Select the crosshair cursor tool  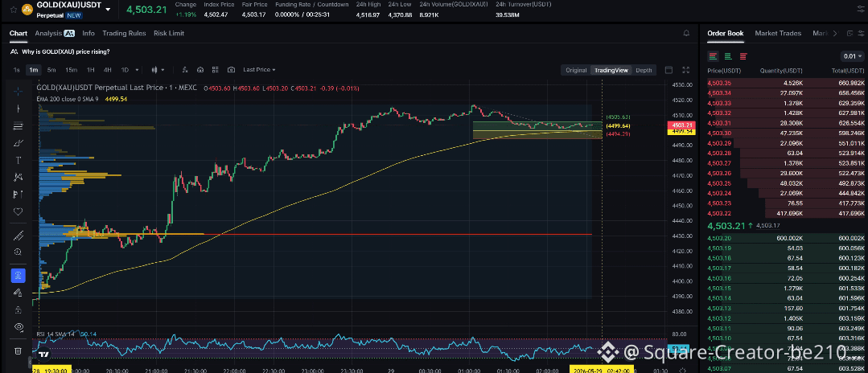pos(19,92)
